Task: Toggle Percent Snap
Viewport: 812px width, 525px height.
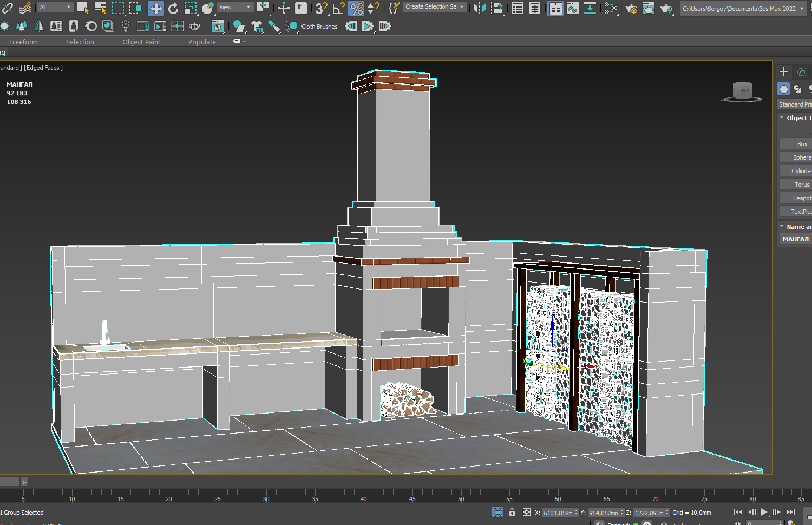Action: (x=356, y=8)
